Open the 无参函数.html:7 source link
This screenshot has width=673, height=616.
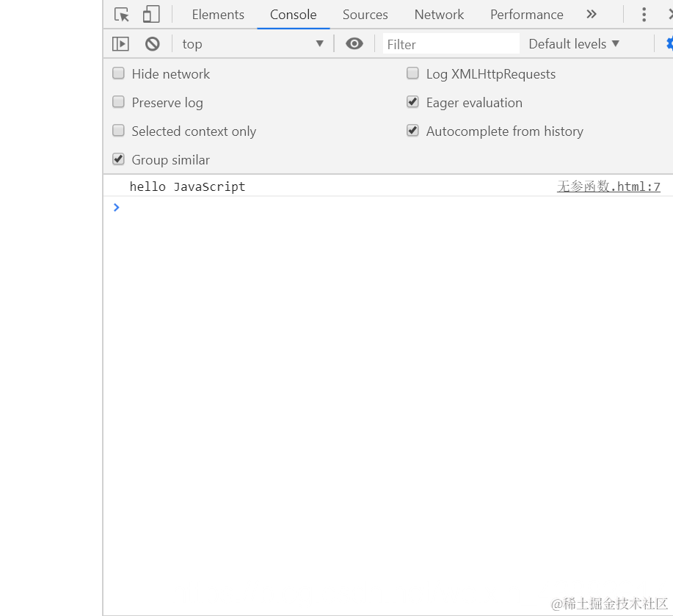click(x=608, y=186)
